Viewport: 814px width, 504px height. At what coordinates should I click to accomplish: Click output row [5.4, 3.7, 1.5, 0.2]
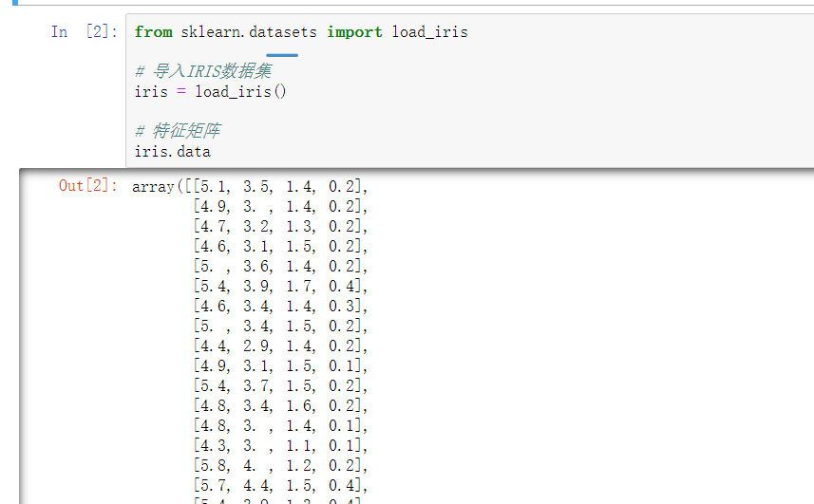pyautogui.click(x=280, y=385)
